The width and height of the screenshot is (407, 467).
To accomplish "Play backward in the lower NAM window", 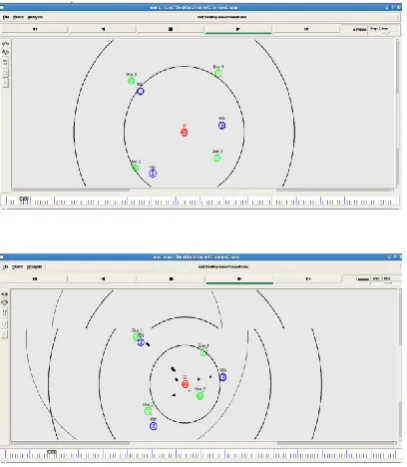I will (103, 279).
